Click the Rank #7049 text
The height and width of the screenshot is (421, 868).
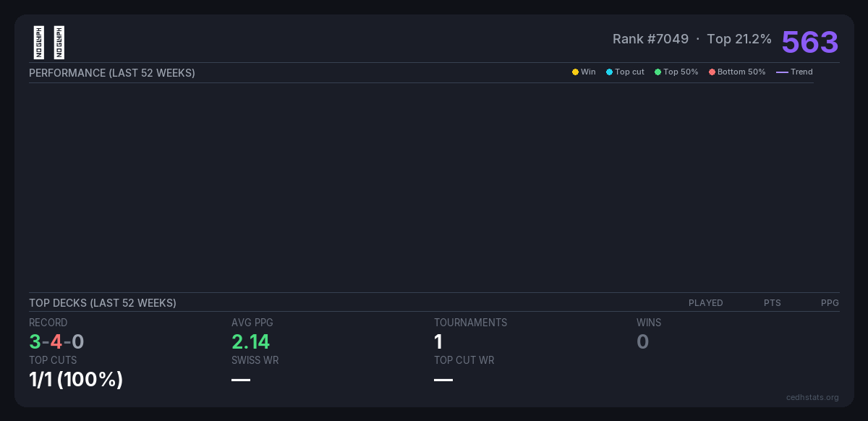coord(650,39)
